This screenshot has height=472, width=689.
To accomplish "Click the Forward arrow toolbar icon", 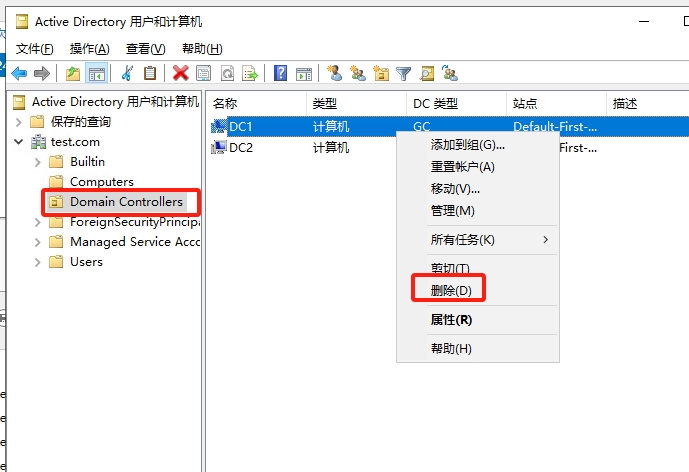I will (x=42, y=73).
